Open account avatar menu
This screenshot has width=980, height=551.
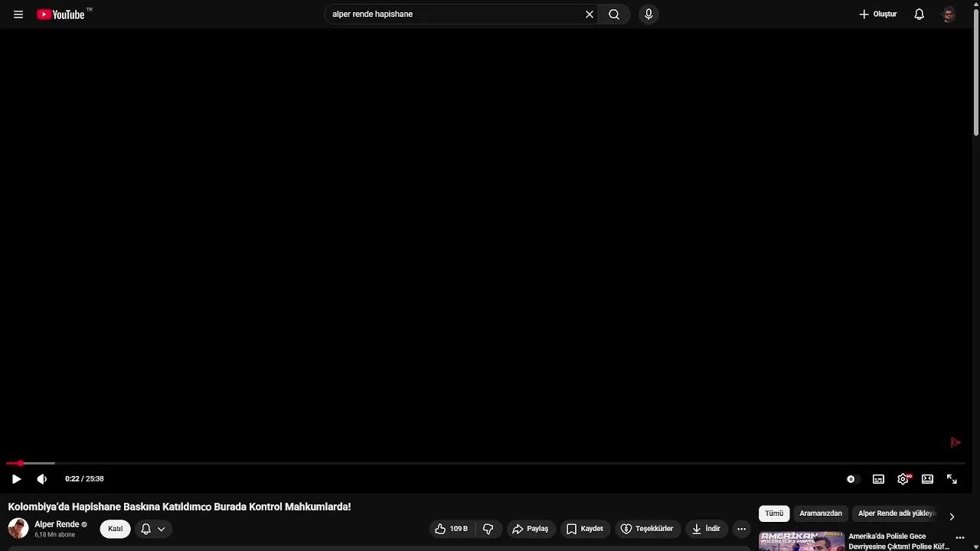[949, 15]
